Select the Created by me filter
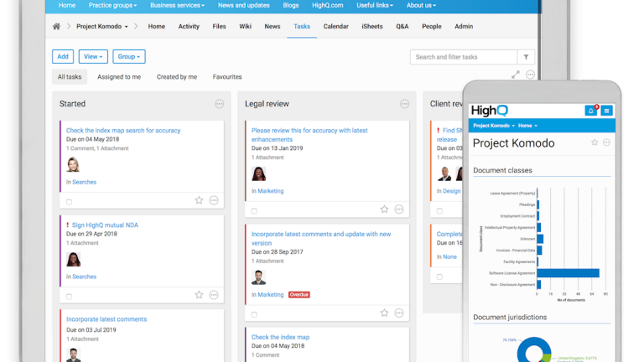The image size is (644, 362). click(177, 77)
